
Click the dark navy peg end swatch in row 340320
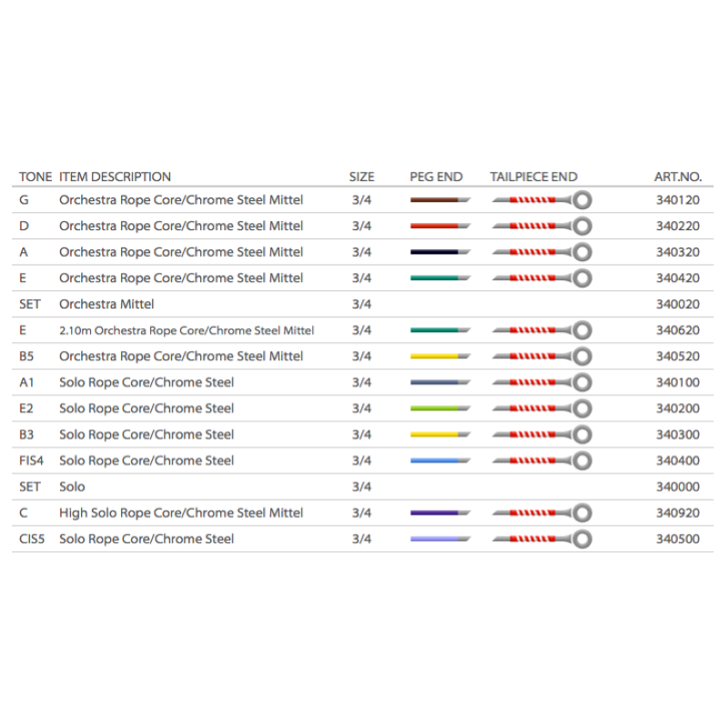[440, 252]
